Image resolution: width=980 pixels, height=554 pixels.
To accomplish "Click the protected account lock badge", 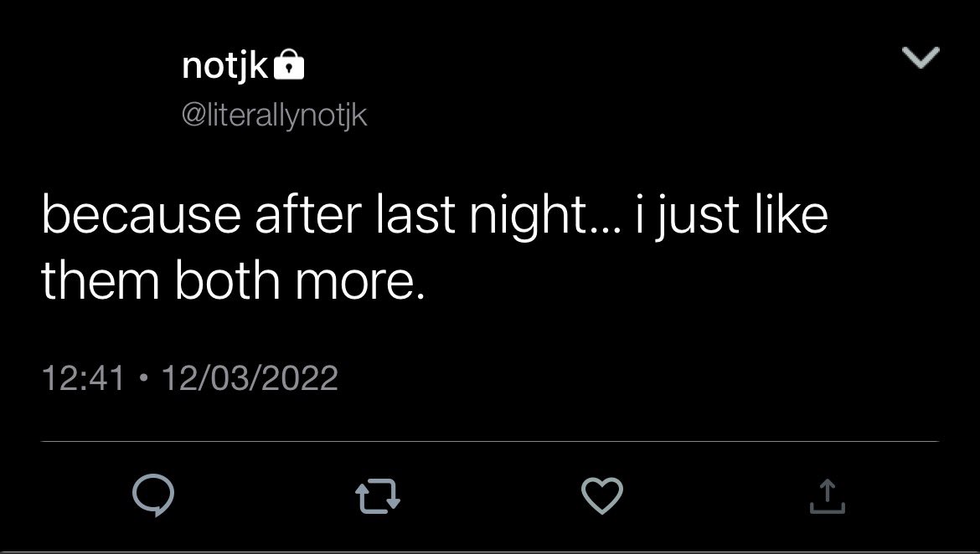I will tap(289, 64).
